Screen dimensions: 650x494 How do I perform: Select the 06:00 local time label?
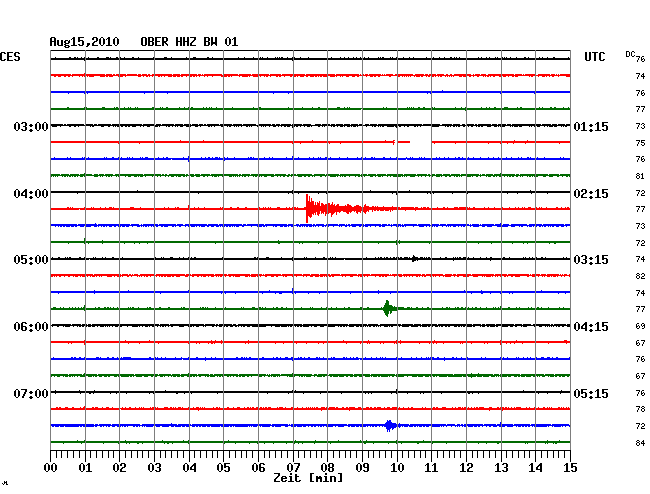31,327
